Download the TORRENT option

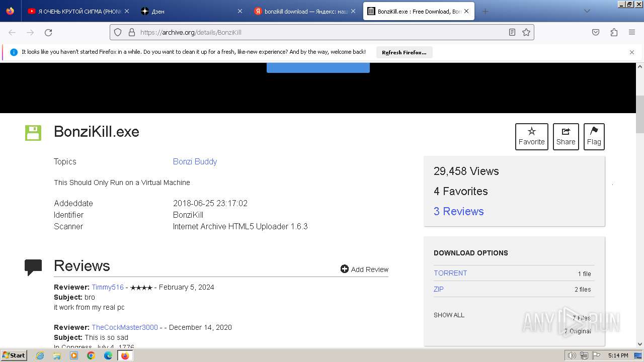click(x=450, y=273)
